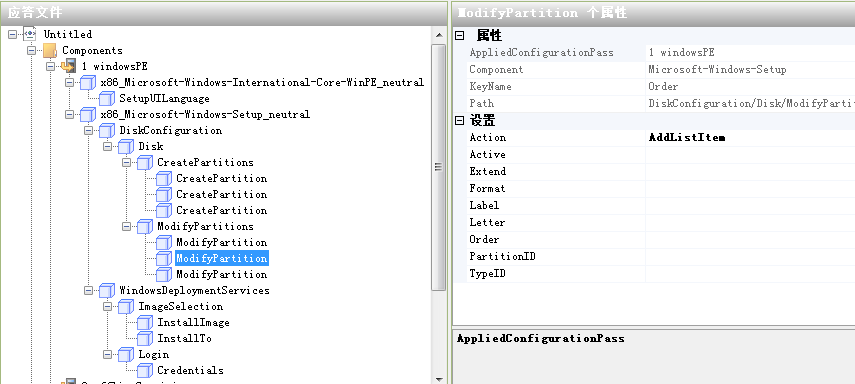Collapse the WindowsDeploymentServices node

tap(88, 290)
